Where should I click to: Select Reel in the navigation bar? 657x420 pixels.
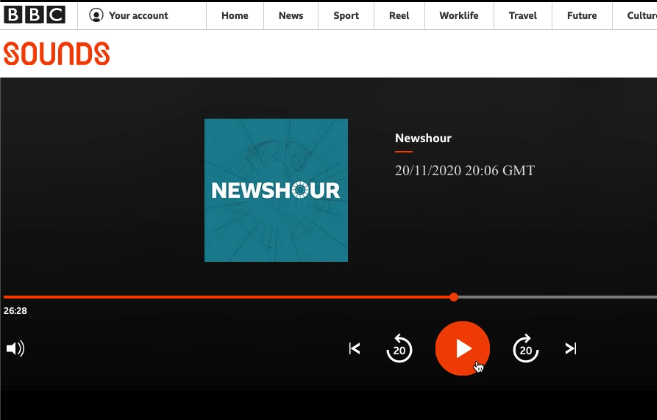coord(399,16)
